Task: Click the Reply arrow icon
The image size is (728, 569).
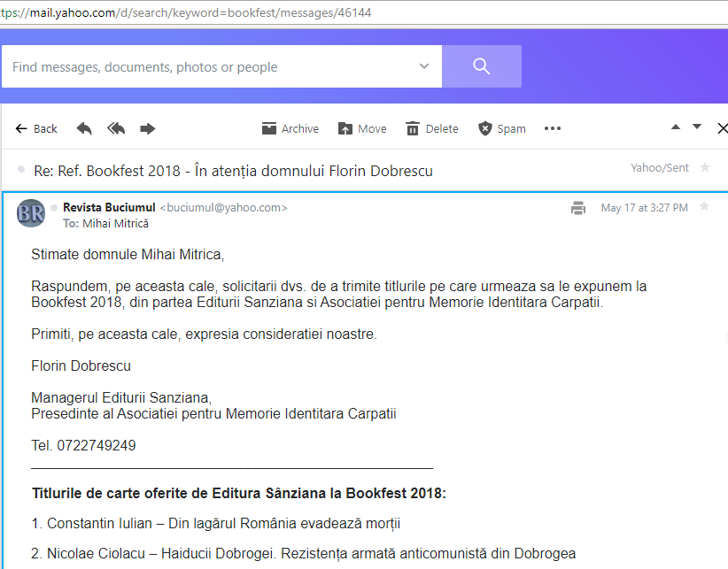Action: point(84,128)
